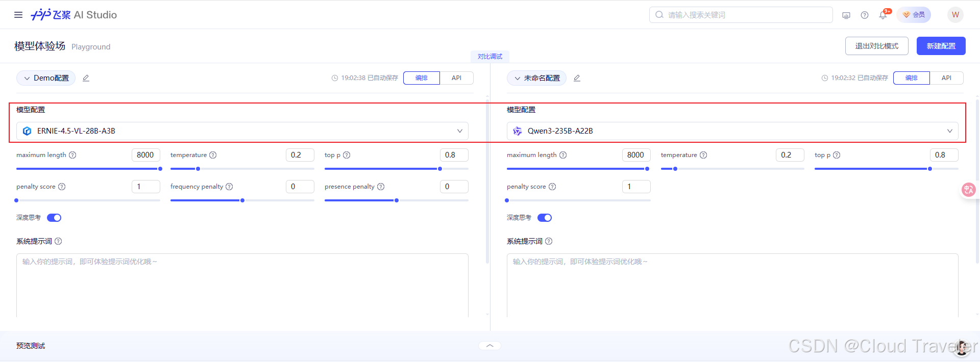Open the hamburger menu icon

coord(18,15)
